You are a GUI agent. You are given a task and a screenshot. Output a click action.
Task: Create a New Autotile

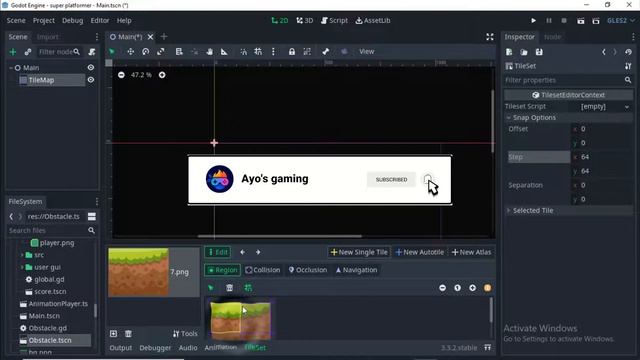(420, 252)
